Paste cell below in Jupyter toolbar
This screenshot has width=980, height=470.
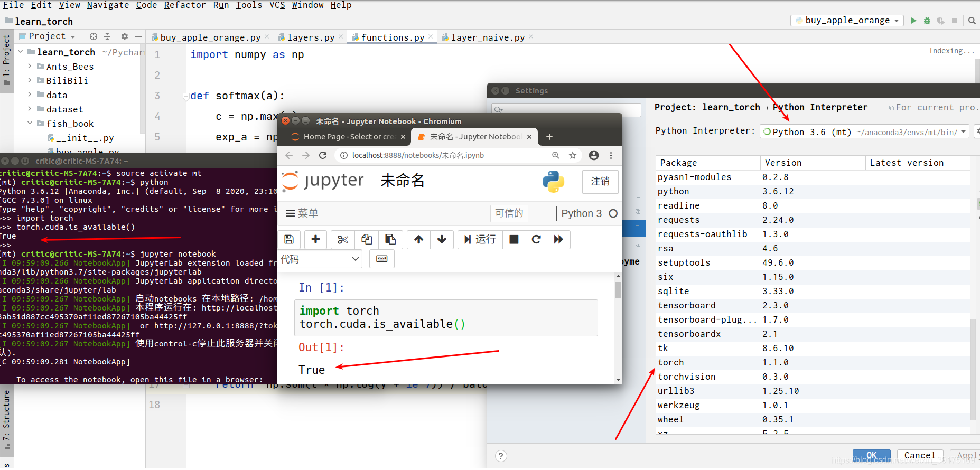[390, 239]
